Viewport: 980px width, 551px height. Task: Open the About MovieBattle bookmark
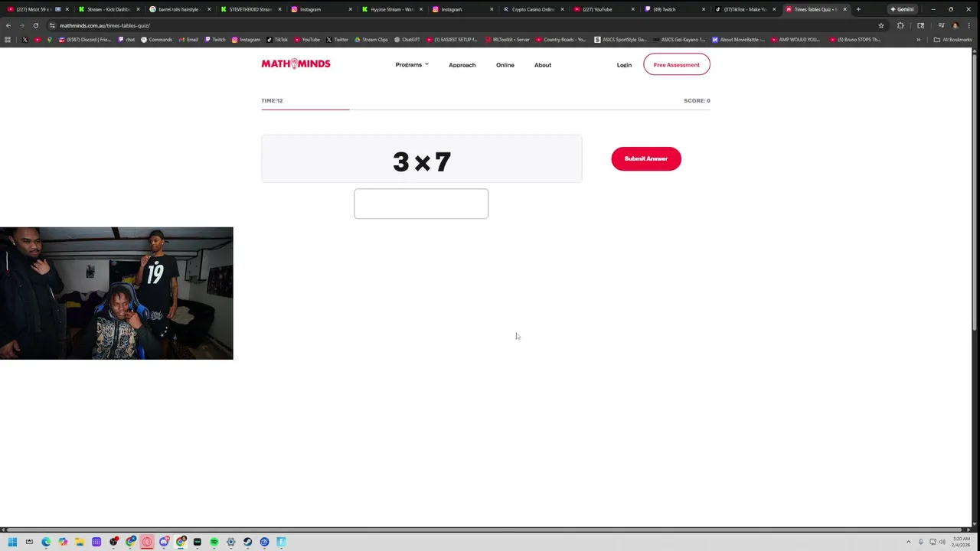739,40
